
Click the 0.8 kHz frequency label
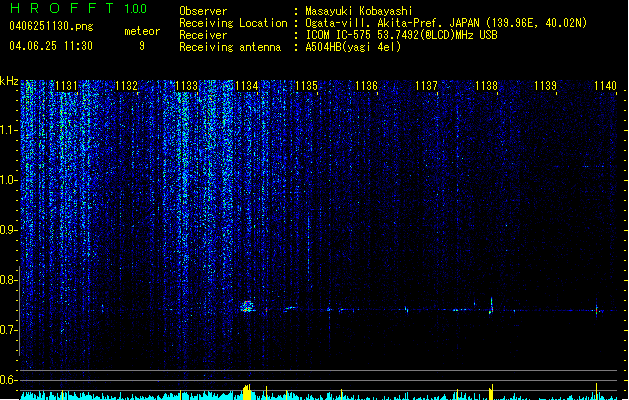tap(8, 280)
